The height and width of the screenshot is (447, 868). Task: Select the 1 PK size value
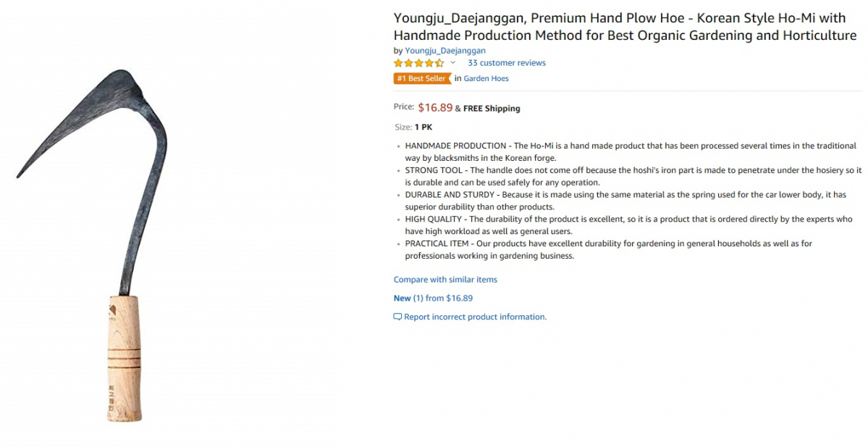click(x=424, y=127)
